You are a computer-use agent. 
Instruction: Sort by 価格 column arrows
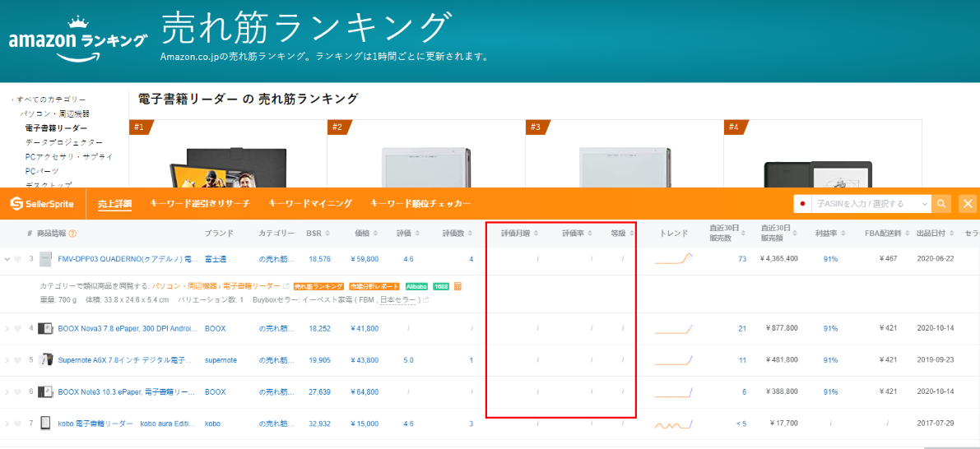377,234
